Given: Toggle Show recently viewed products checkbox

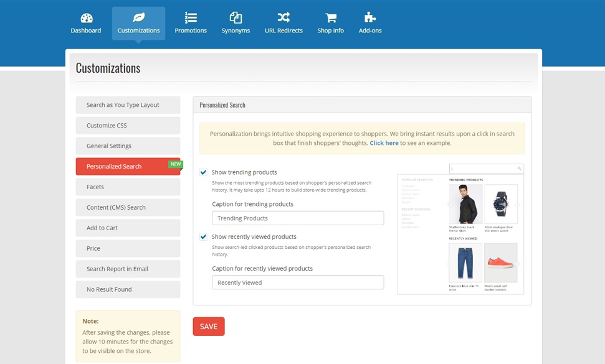Looking at the screenshot, I should coord(204,237).
